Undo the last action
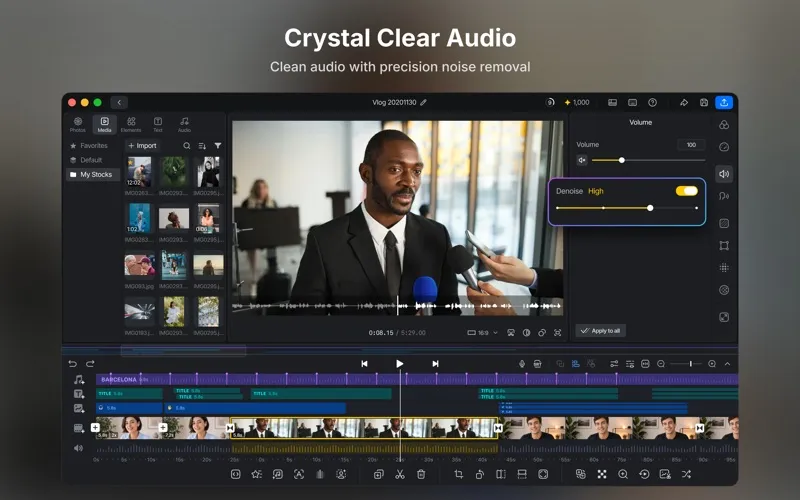 point(72,364)
